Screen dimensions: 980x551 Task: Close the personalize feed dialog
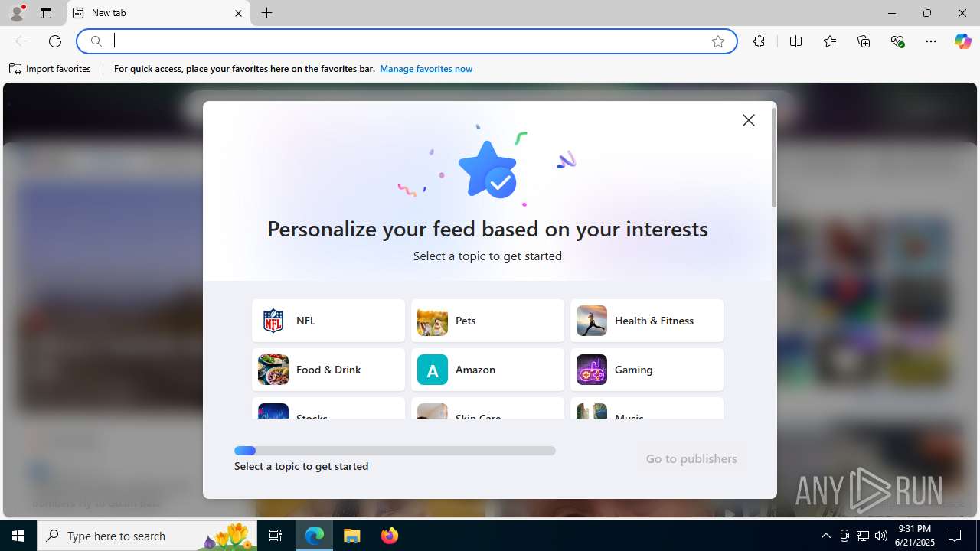coord(748,120)
